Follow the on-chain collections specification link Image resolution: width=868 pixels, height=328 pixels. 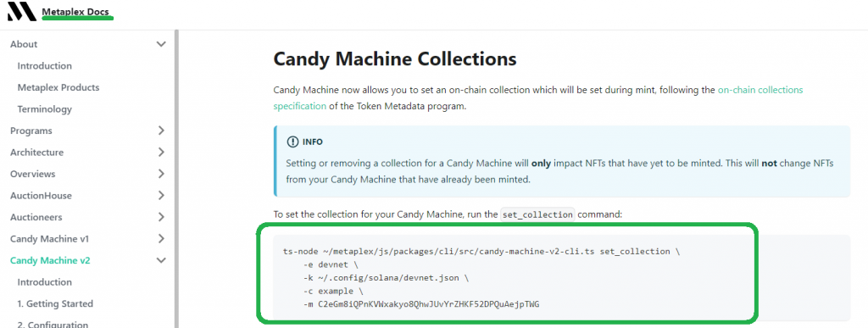coord(537,97)
